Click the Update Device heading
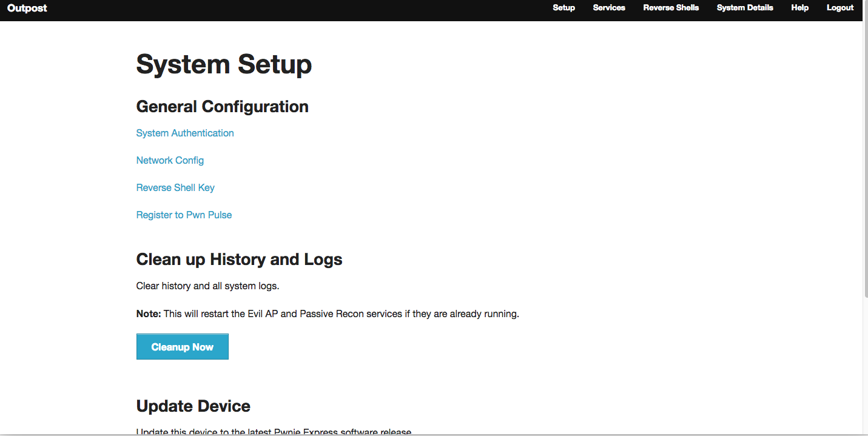This screenshot has width=868, height=436. (193, 406)
